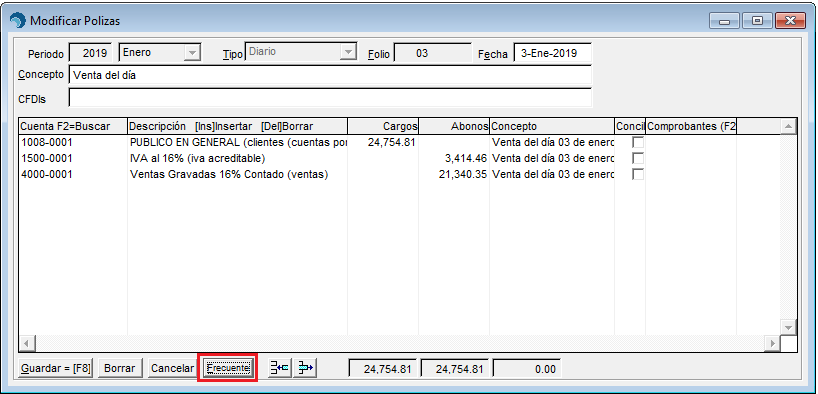Click the vertical scrollbar down arrow
The height and width of the screenshot is (394, 818).
click(x=788, y=327)
